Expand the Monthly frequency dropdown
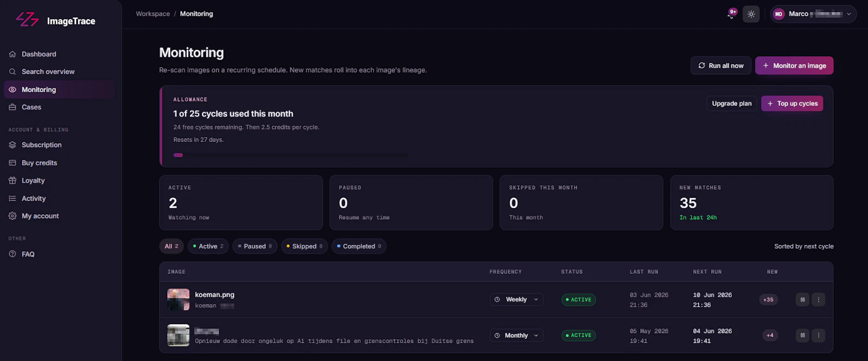The height and width of the screenshot is (361, 868). (516, 335)
